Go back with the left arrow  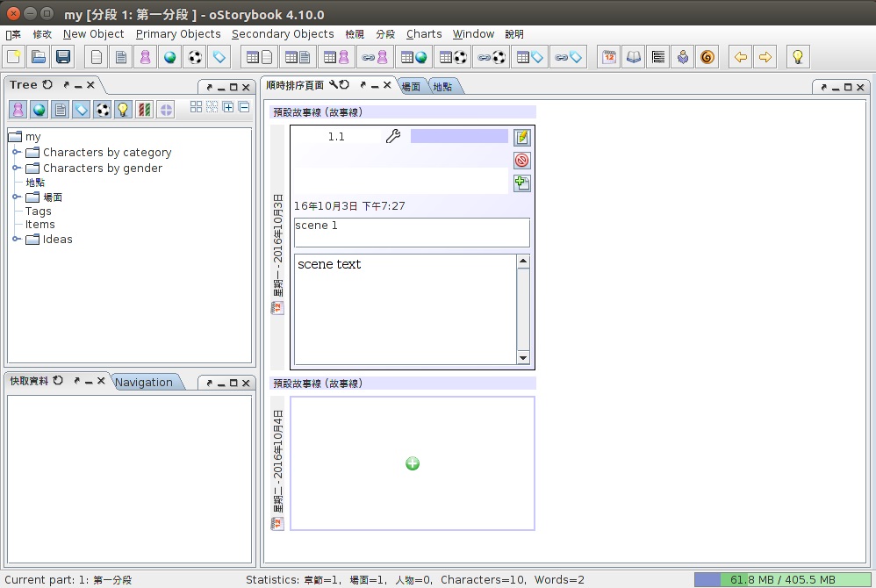pyautogui.click(x=741, y=57)
